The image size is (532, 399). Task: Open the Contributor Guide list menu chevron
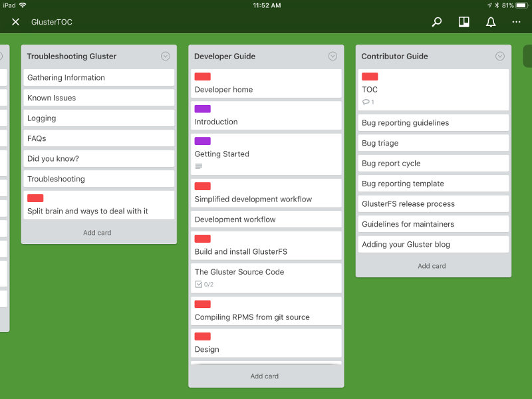(x=500, y=57)
